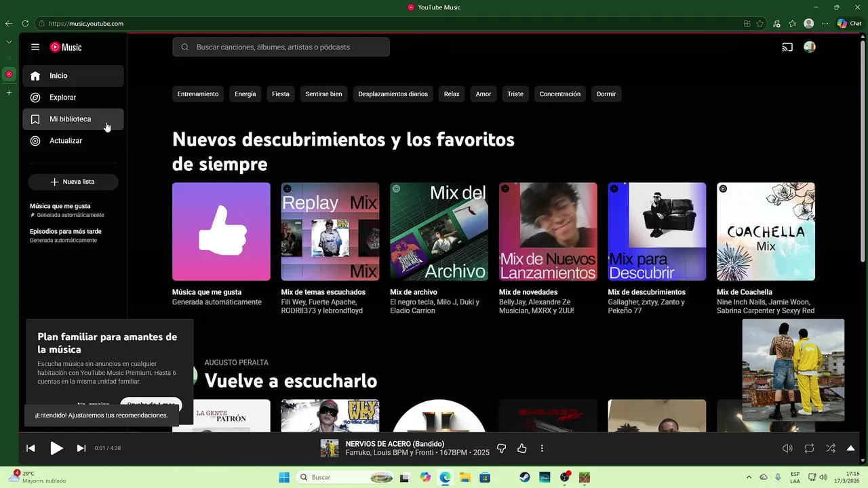Create a Nueva lista playlist

[73, 182]
